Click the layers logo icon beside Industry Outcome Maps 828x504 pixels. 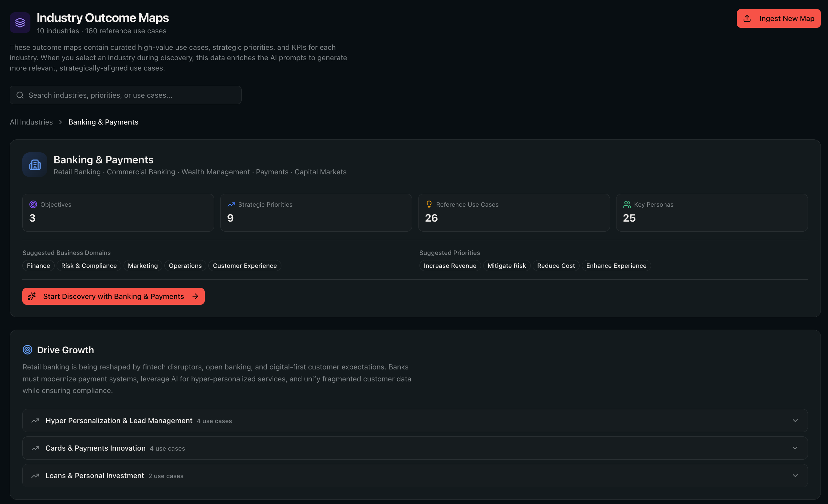20,23
